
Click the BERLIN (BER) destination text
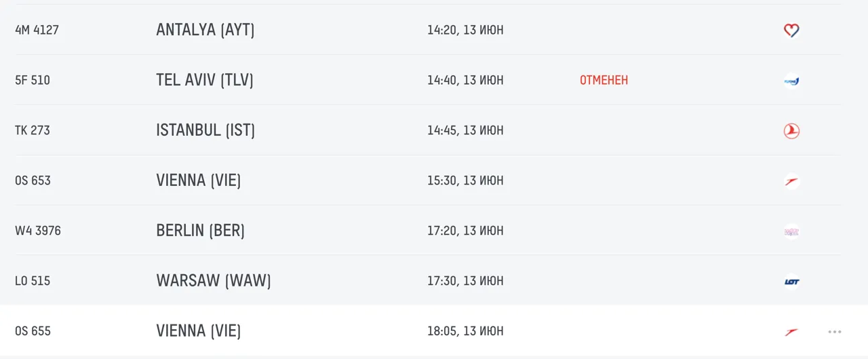click(201, 230)
